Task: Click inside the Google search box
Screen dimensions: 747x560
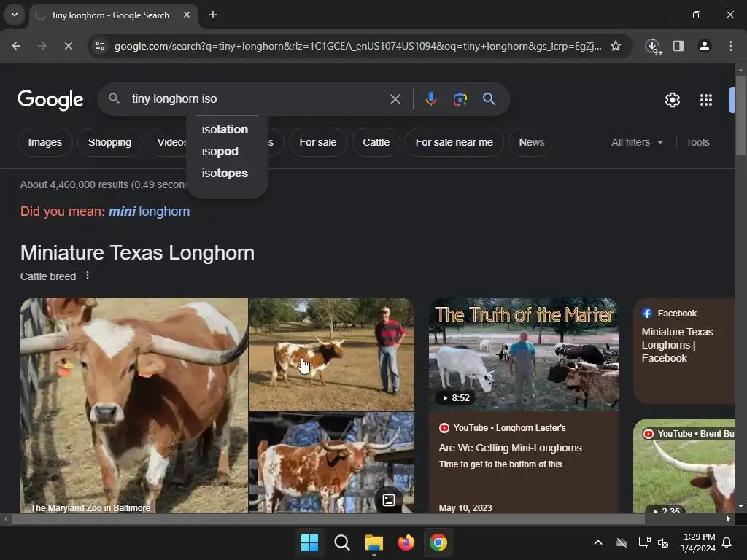Action: pyautogui.click(x=258, y=99)
